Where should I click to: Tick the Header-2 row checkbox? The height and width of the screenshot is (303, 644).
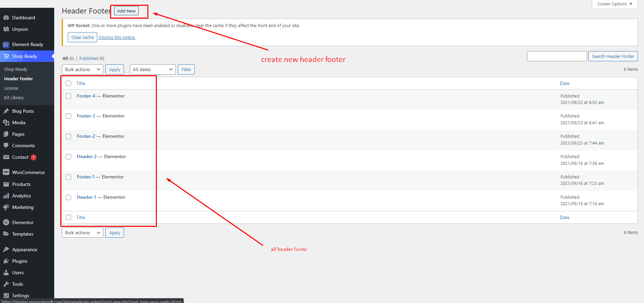point(68,157)
